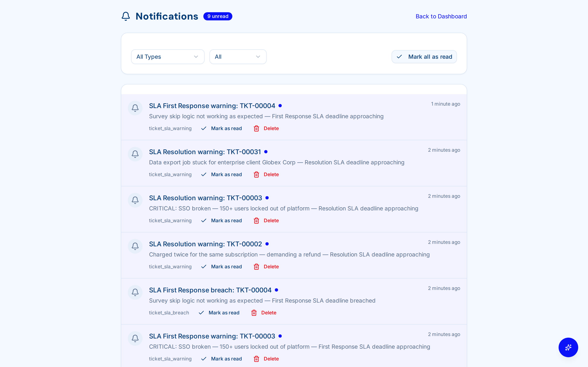Screen dimensions: 588x367
Task: Click the trash icon on the TKT-00002 notification
Action: pos(256,266)
